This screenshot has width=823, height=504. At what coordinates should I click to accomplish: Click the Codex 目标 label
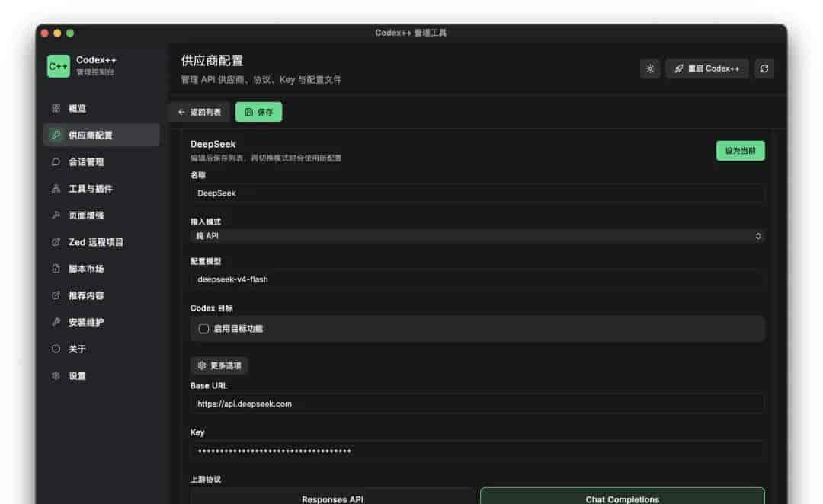(212, 308)
